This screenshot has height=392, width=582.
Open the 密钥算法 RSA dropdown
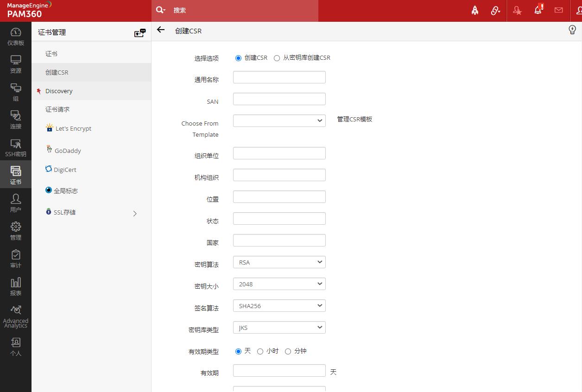click(x=279, y=262)
